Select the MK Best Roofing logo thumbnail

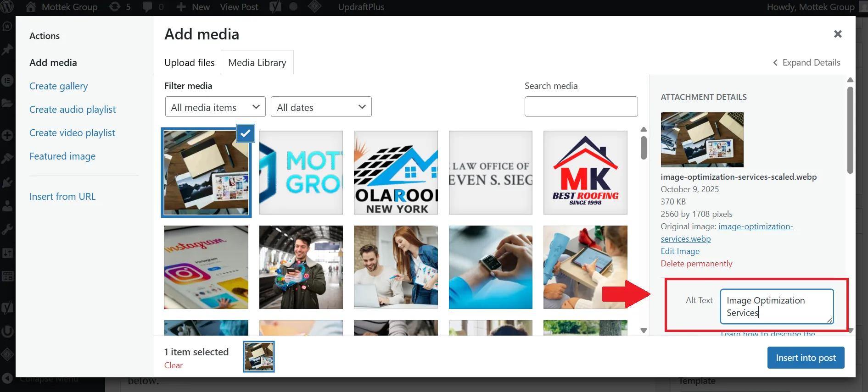click(x=585, y=172)
